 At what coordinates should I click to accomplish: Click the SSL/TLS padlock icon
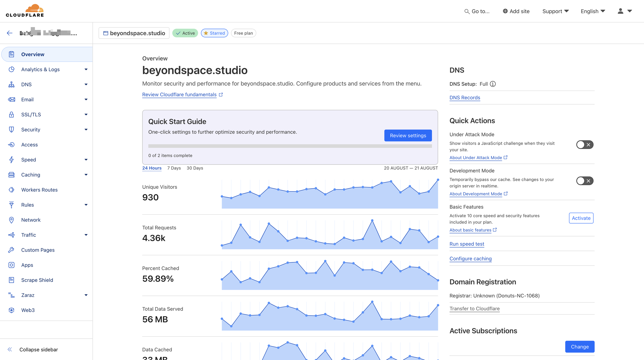[11, 114]
